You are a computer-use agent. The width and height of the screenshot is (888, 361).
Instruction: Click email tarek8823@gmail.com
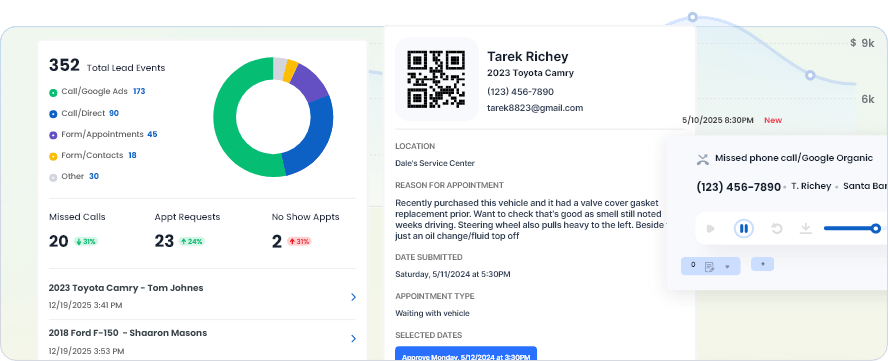(x=535, y=108)
